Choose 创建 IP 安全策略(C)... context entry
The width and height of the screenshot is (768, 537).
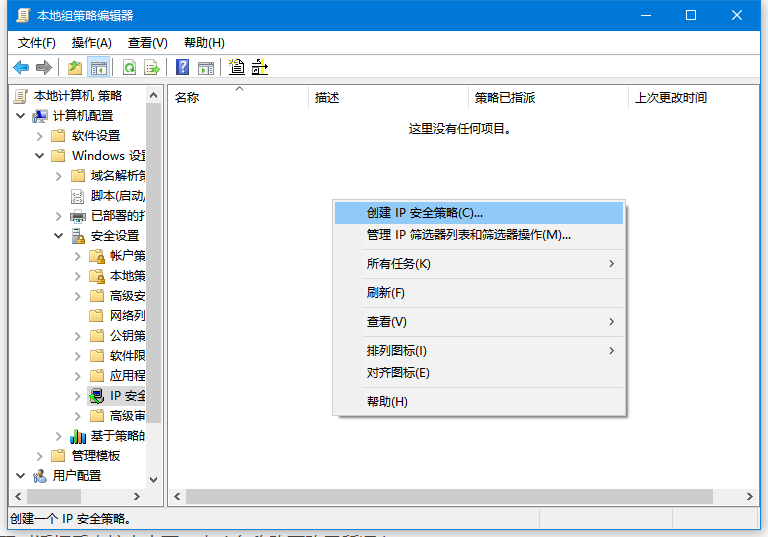[x=479, y=213]
